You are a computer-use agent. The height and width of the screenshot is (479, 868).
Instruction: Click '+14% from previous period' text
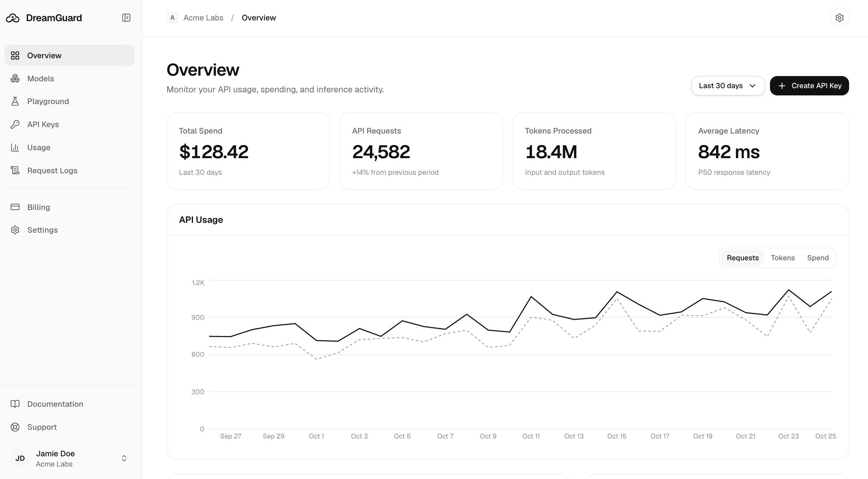pyautogui.click(x=395, y=173)
